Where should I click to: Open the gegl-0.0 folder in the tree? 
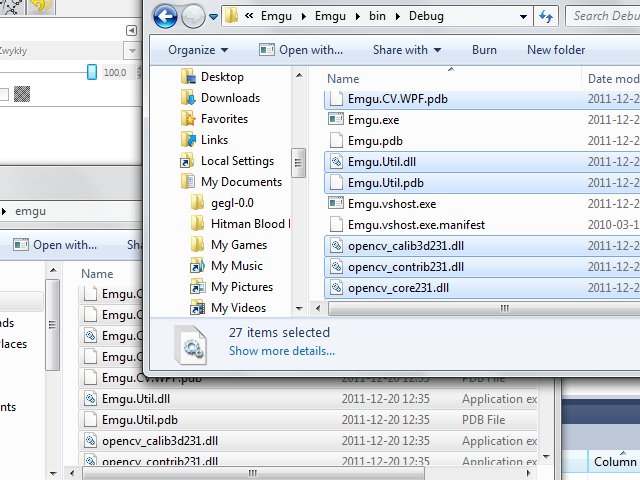tap(222, 203)
